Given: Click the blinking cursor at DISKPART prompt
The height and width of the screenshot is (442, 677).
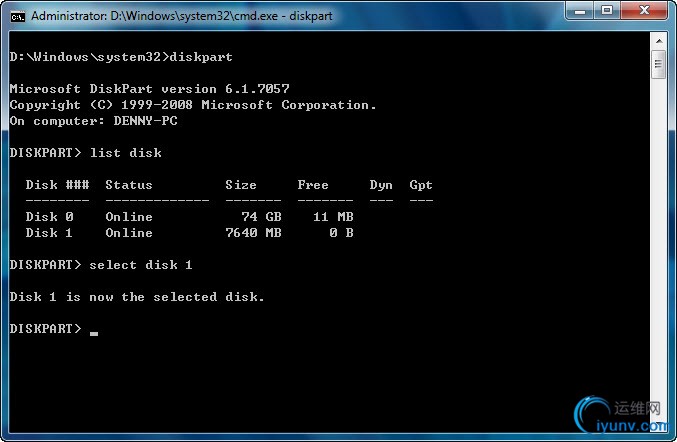Looking at the screenshot, I should coord(94,333).
